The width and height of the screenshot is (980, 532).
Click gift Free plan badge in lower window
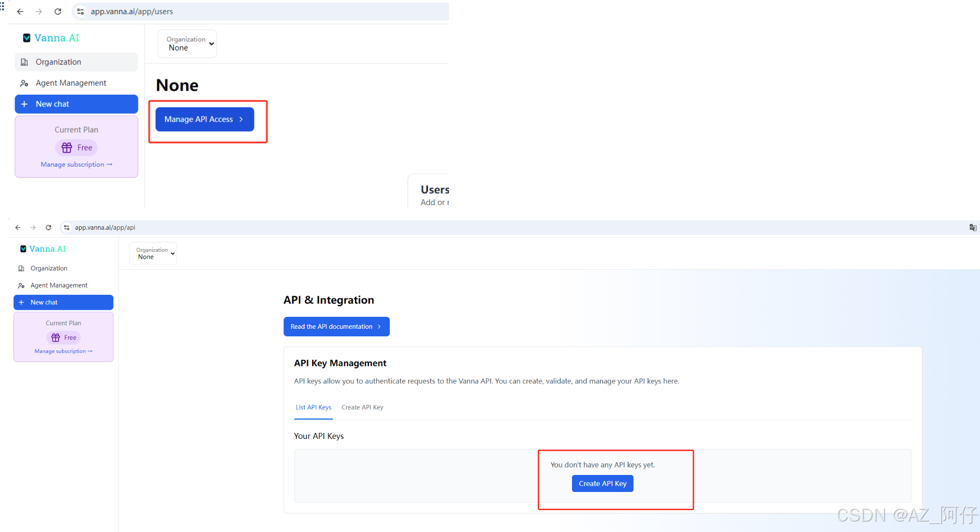tap(63, 338)
